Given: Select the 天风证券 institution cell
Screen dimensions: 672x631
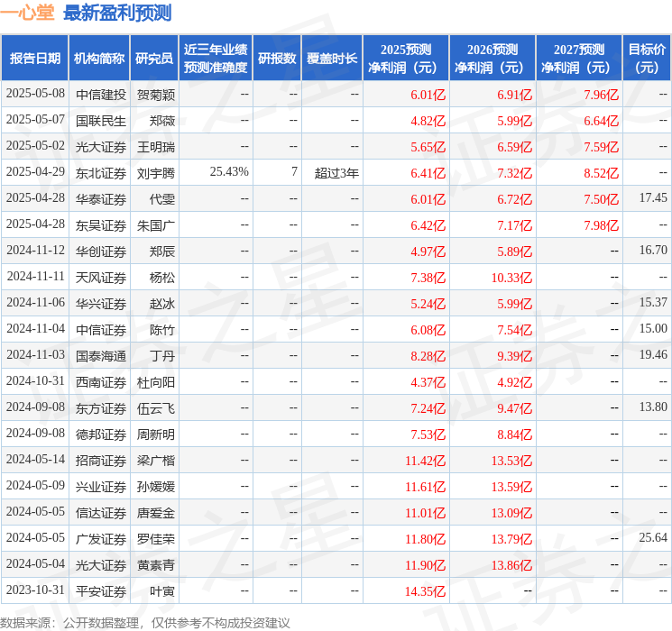Looking at the screenshot, I should (x=101, y=278).
